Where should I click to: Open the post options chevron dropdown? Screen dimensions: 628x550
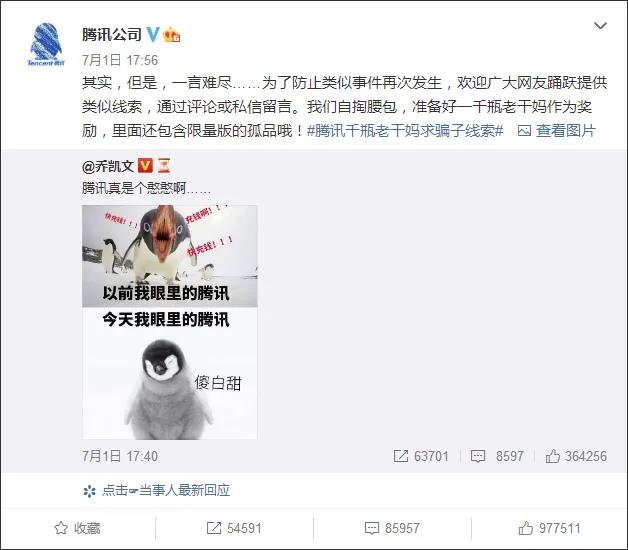[x=600, y=26]
